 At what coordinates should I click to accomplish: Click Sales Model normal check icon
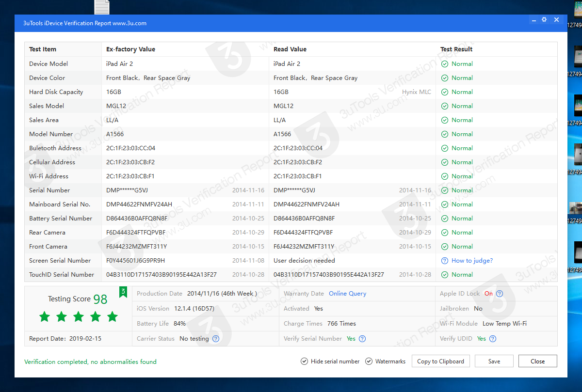[445, 106]
